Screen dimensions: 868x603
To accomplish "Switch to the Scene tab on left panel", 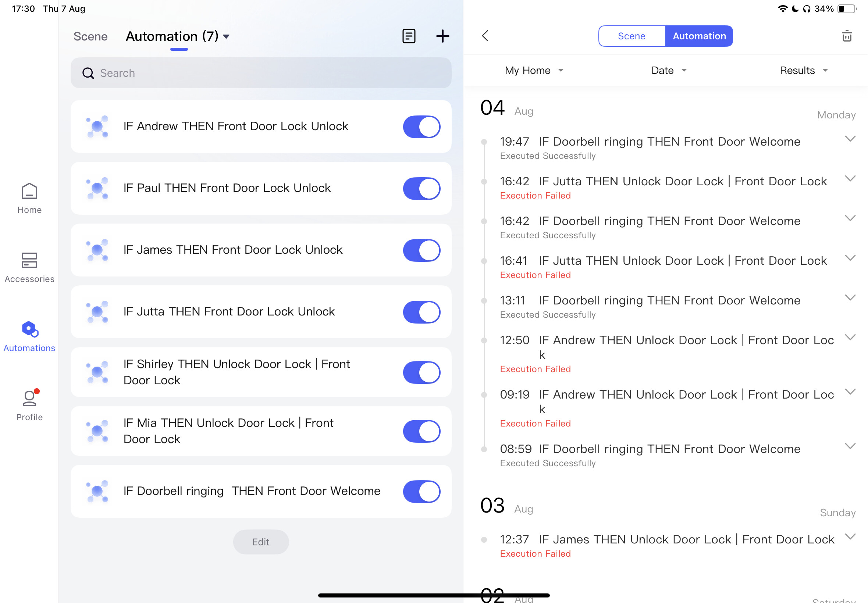I will (90, 37).
